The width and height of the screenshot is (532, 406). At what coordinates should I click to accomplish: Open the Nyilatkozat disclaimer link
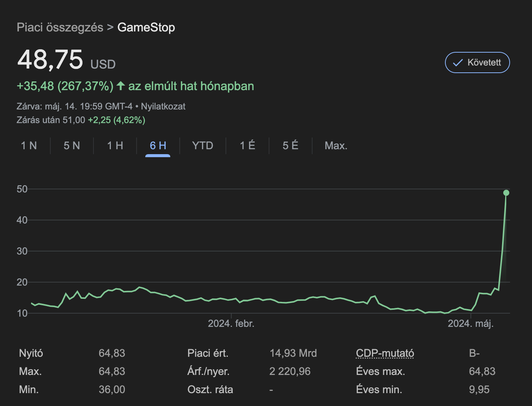click(x=163, y=106)
